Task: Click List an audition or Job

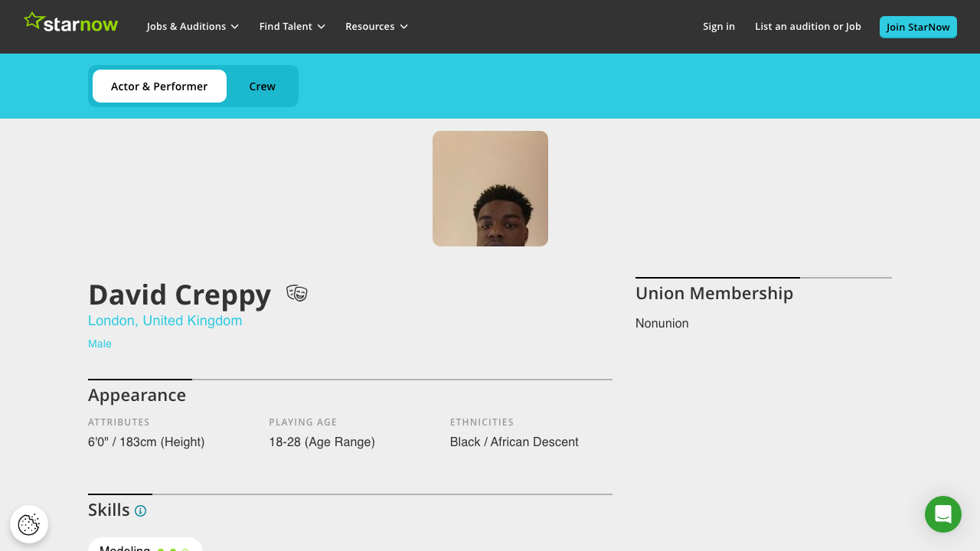Action: [x=808, y=26]
